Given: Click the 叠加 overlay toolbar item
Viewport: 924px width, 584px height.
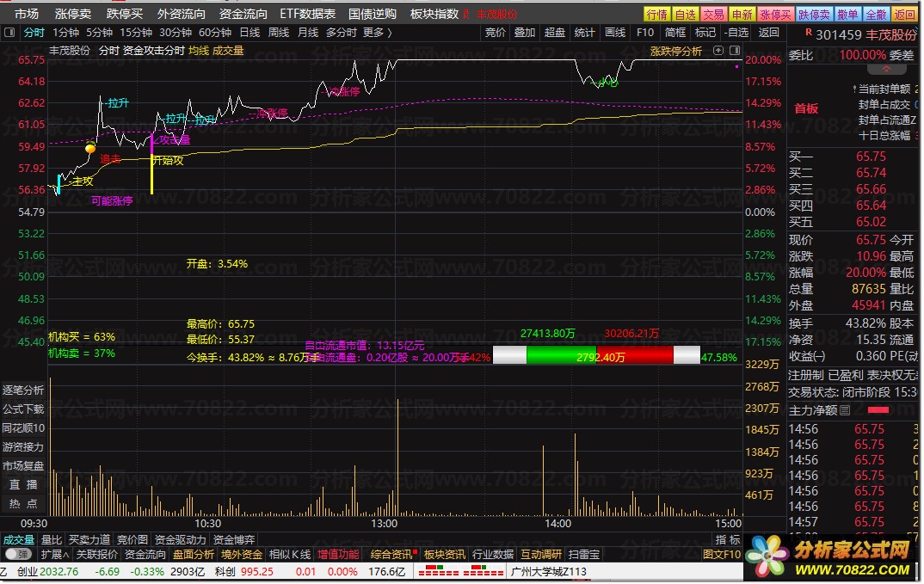Looking at the screenshot, I should [525, 33].
